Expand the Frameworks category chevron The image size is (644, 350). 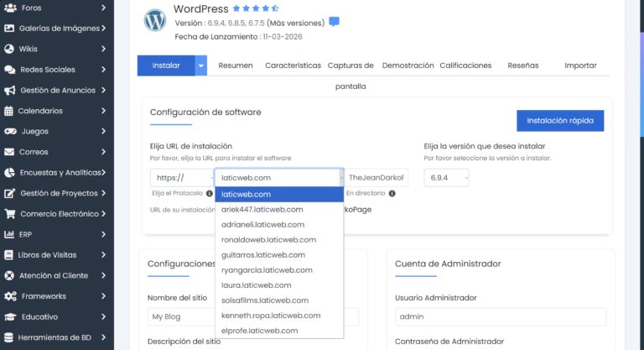[103, 296]
